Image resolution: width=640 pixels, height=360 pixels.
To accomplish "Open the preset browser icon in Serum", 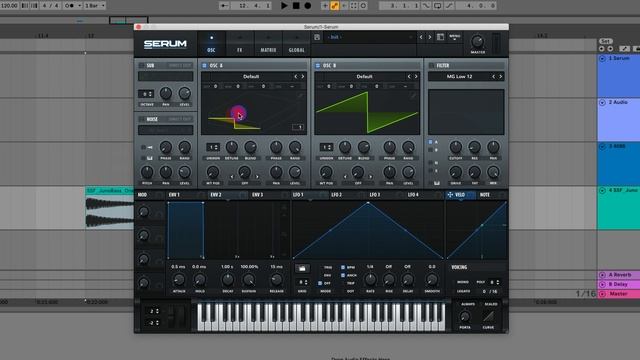I will tap(440, 37).
